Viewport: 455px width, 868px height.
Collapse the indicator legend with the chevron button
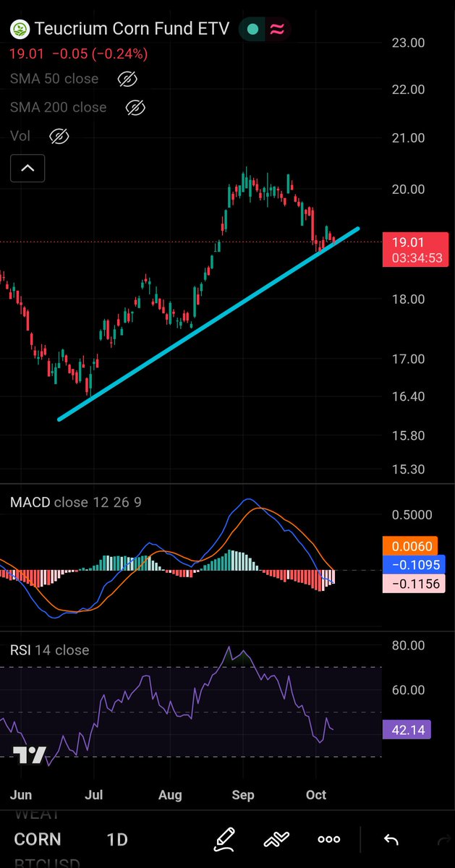click(27, 168)
